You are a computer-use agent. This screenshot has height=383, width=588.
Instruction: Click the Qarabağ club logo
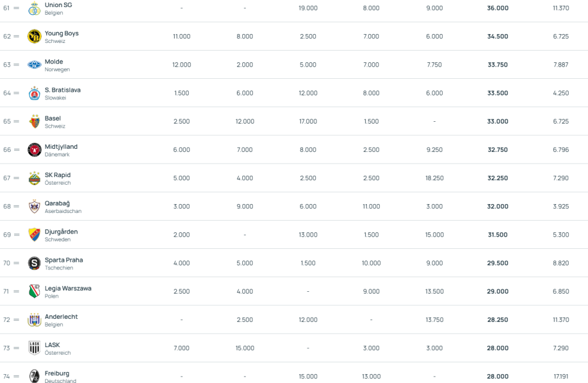pos(34,207)
